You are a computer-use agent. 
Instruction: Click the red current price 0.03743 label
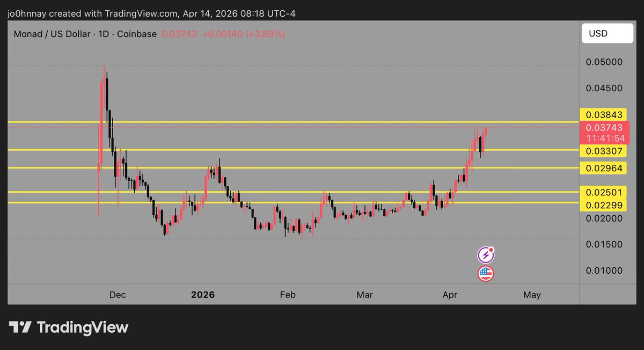pos(604,128)
